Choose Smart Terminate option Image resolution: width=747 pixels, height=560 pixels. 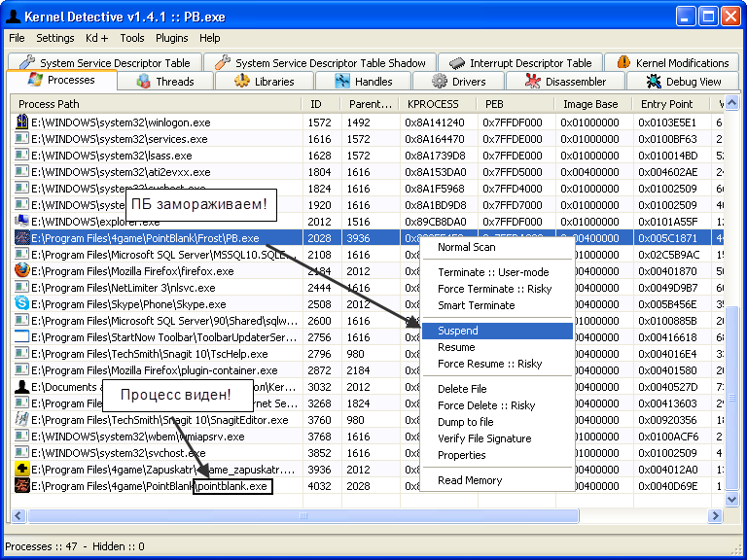pyautogui.click(x=497, y=305)
